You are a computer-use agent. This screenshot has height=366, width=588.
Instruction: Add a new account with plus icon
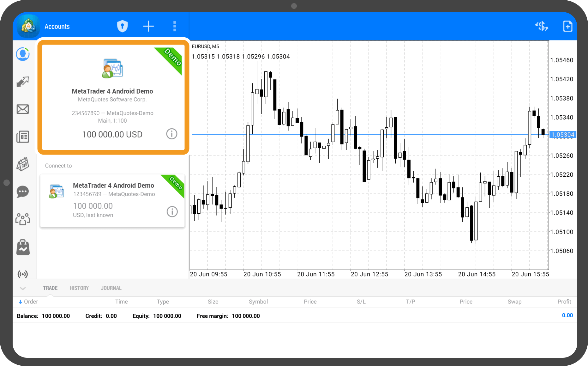pos(148,26)
